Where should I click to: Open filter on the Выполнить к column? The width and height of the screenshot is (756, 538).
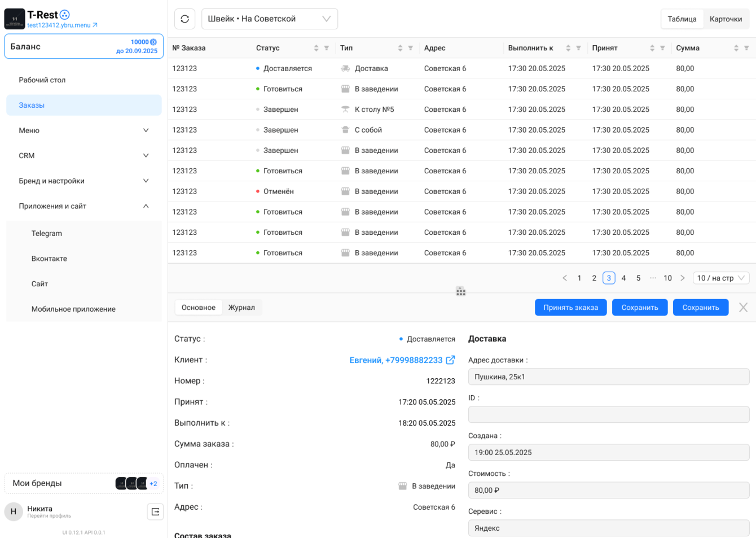pos(579,48)
